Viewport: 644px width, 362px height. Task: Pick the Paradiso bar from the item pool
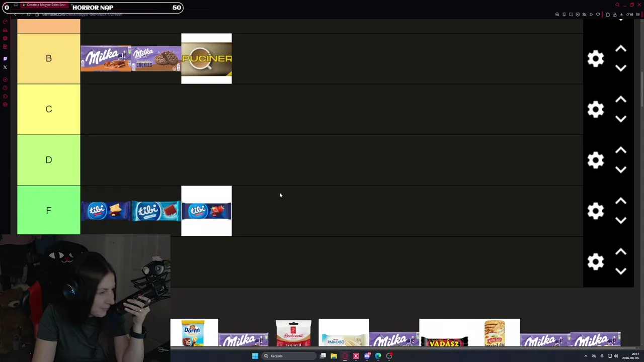pos(344,333)
